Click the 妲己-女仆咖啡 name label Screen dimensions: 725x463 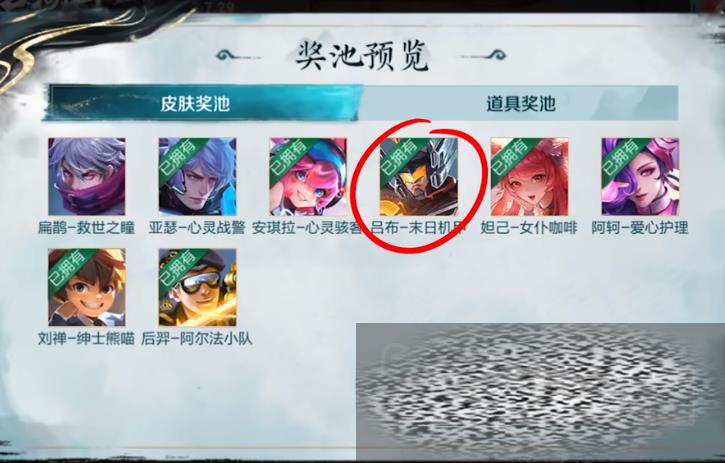tap(529, 228)
